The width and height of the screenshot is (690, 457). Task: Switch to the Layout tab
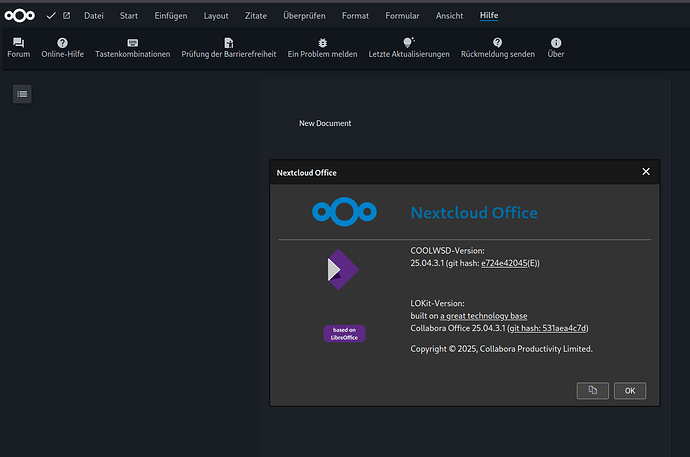pyautogui.click(x=216, y=16)
